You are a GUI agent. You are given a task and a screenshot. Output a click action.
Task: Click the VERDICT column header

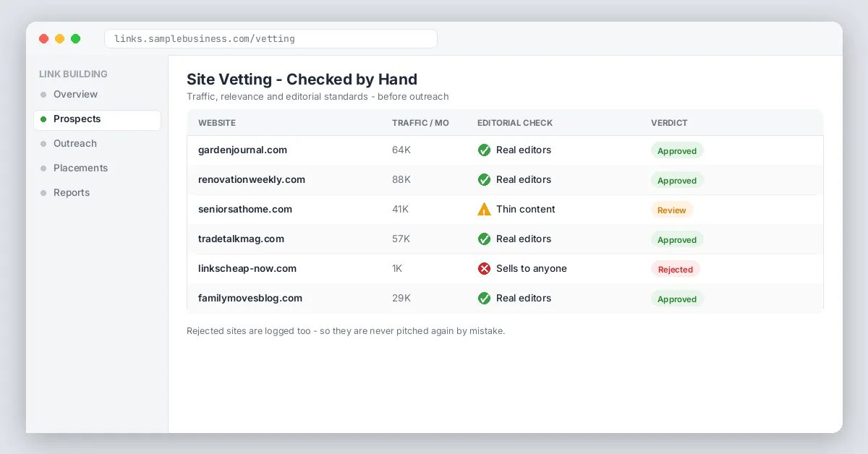tap(669, 123)
